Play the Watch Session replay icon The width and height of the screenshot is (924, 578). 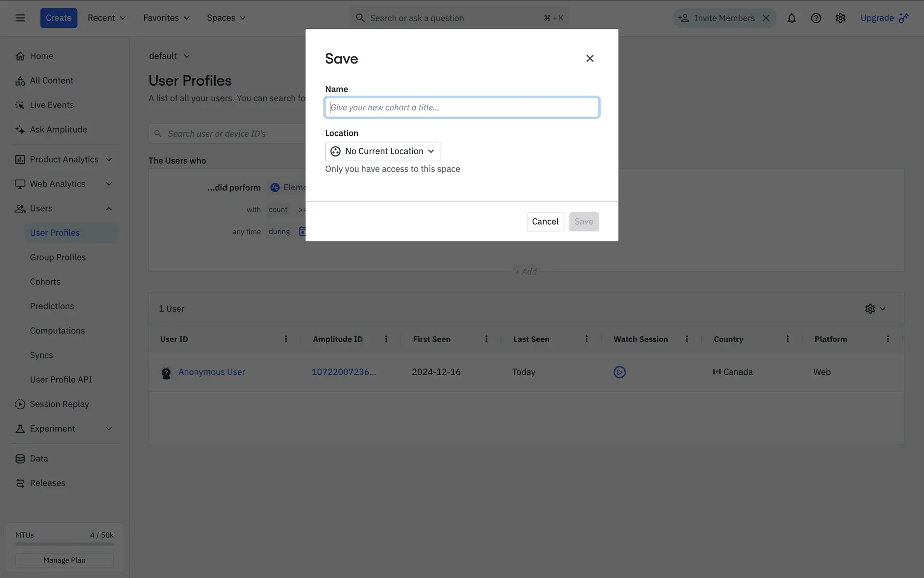pos(619,372)
